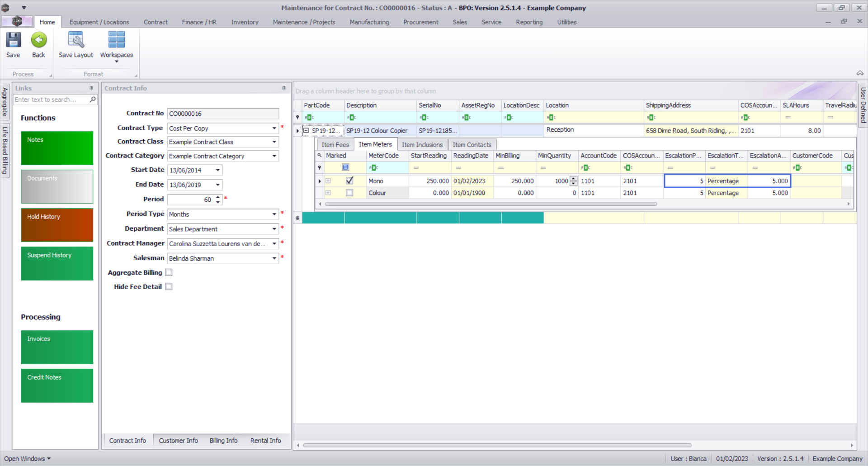Switch to the Item Fees tab

335,145
